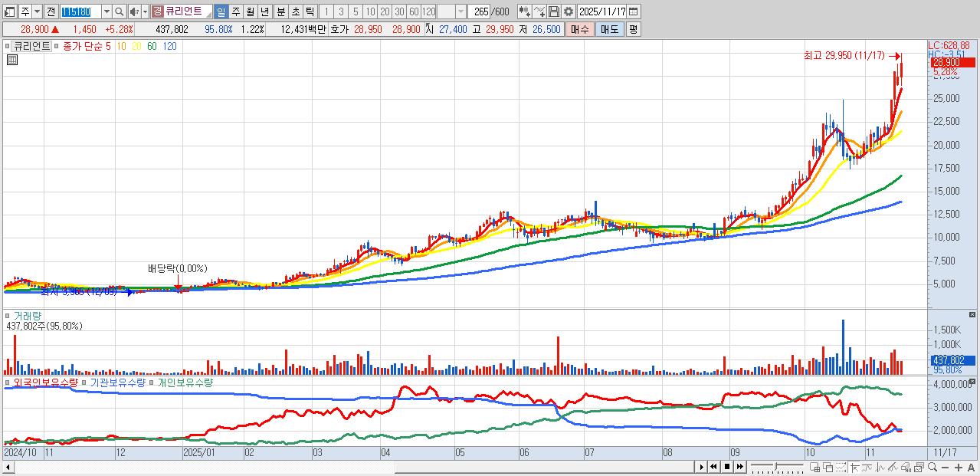
Task: Click the 기관보유수량 legend label
Action: point(117,382)
